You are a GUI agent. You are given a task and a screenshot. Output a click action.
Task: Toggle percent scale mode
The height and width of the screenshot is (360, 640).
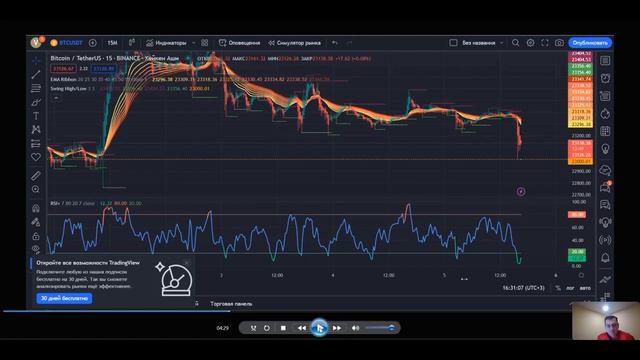click(558, 288)
